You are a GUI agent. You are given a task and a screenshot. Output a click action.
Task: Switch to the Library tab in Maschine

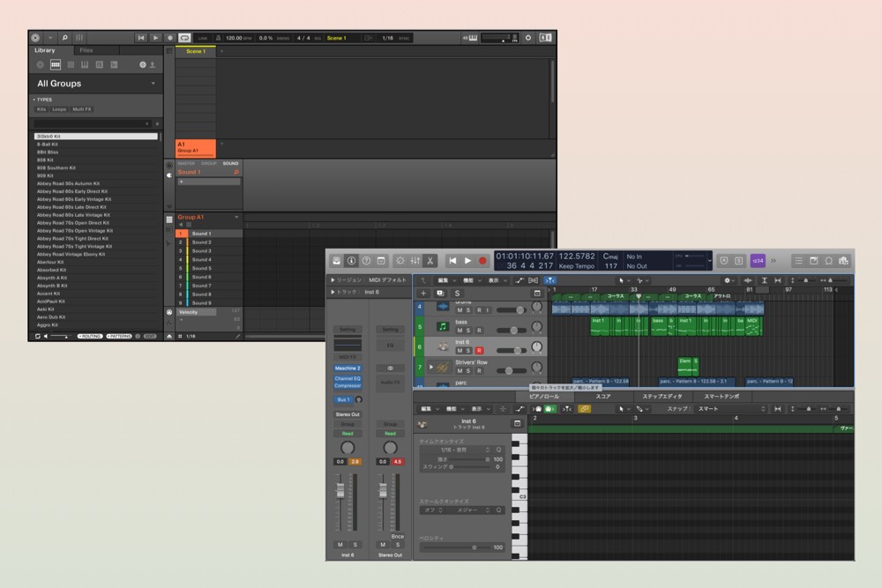pyautogui.click(x=45, y=50)
